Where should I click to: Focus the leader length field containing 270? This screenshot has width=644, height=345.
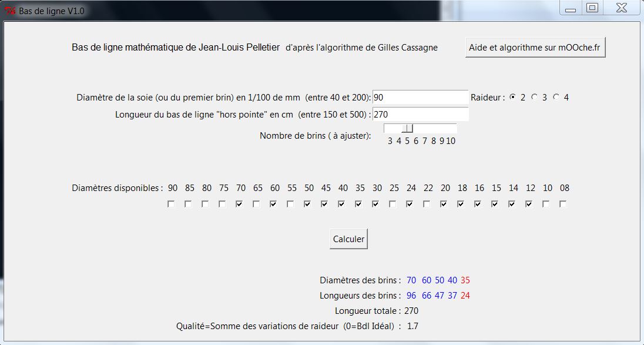pos(420,114)
